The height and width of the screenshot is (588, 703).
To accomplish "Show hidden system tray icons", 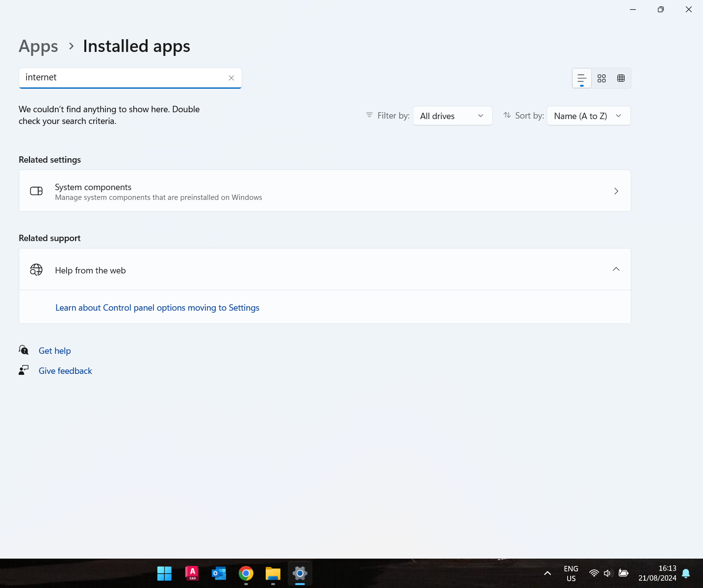I will coord(548,573).
